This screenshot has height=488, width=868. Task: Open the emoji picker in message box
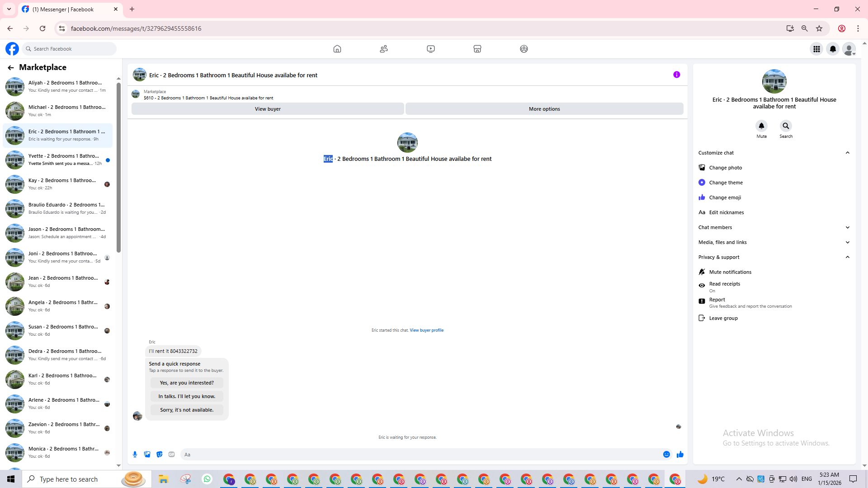[666, 455]
